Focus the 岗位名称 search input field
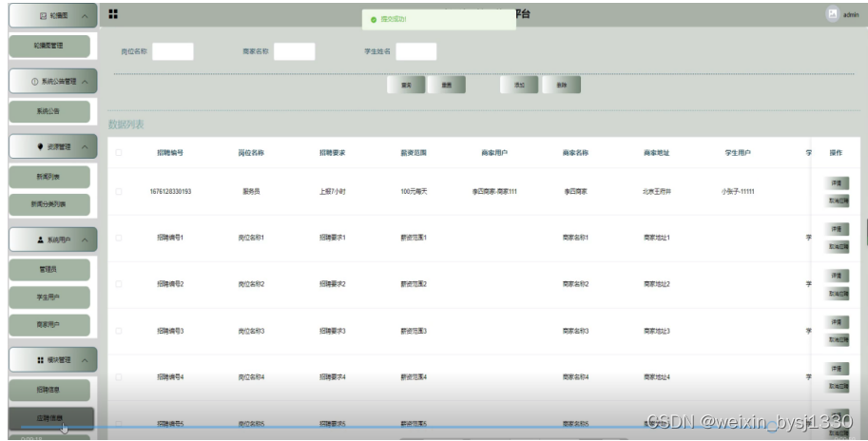The width and height of the screenshot is (868, 441). click(173, 51)
